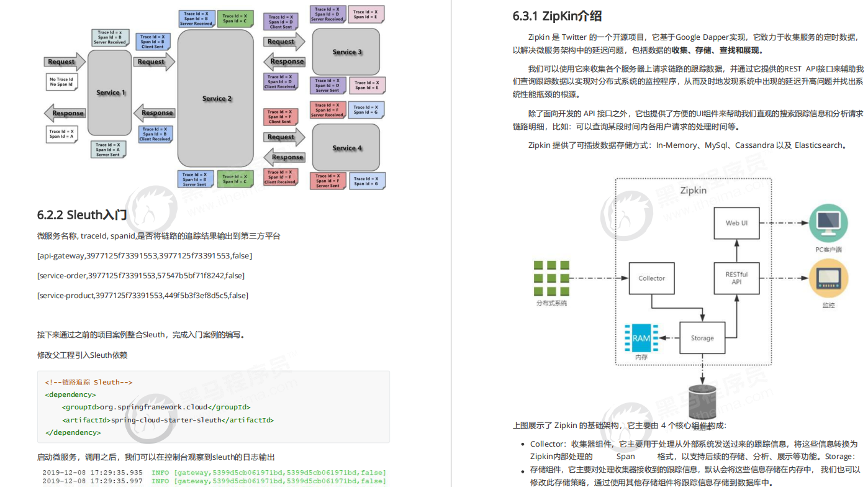Click the Request arrow pointing to Service 3
The width and height of the screenshot is (868, 487).
pos(284,42)
